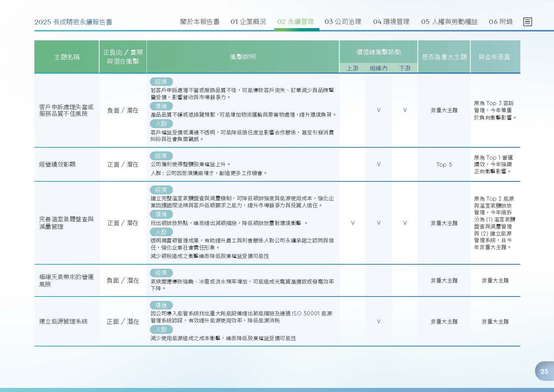The height and width of the screenshot is (392, 554).
Task: Go to 01 企業概況 tab
Action: [248, 22]
